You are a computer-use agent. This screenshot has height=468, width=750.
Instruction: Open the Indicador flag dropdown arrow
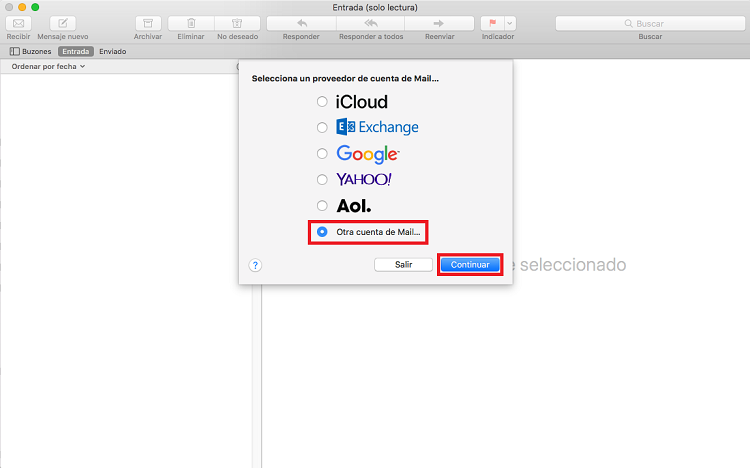510,23
